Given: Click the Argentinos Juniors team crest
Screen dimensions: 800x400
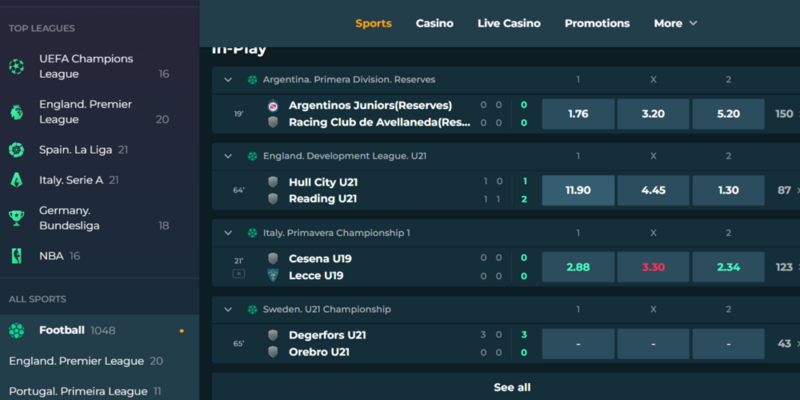Looking at the screenshot, I should coord(273,106).
